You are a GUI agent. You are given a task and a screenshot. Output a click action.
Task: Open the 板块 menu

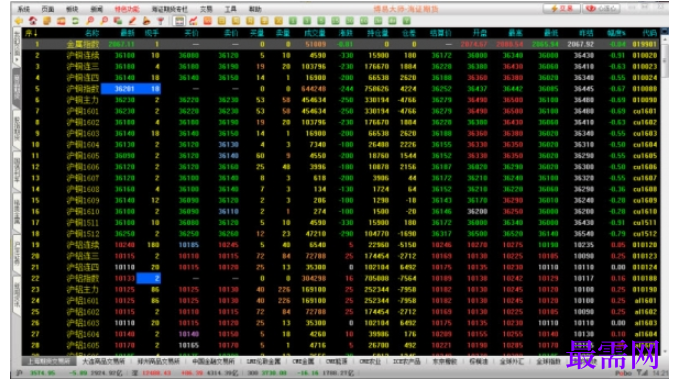point(72,9)
